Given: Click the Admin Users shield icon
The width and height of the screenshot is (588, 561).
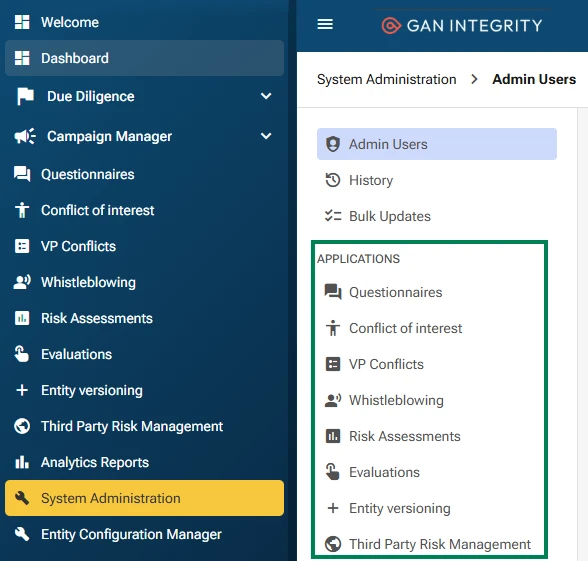Looking at the screenshot, I should click(x=333, y=144).
